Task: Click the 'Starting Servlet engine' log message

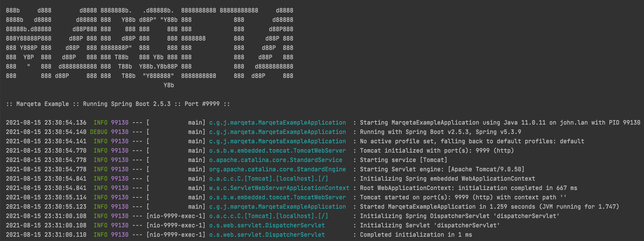Action: pyautogui.click(x=442, y=169)
